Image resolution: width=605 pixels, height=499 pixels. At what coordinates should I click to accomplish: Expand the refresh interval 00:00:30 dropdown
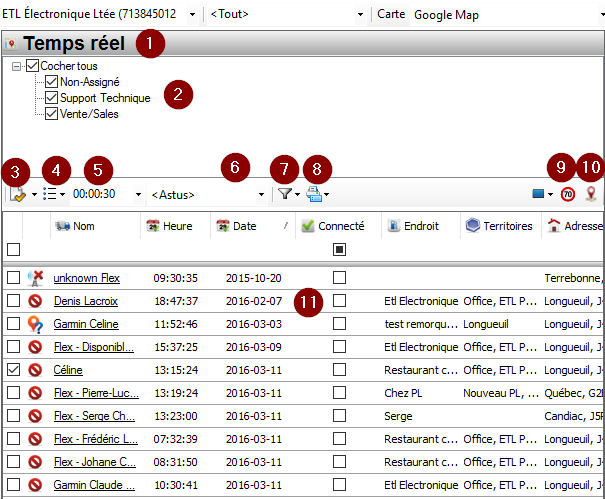tap(139, 194)
